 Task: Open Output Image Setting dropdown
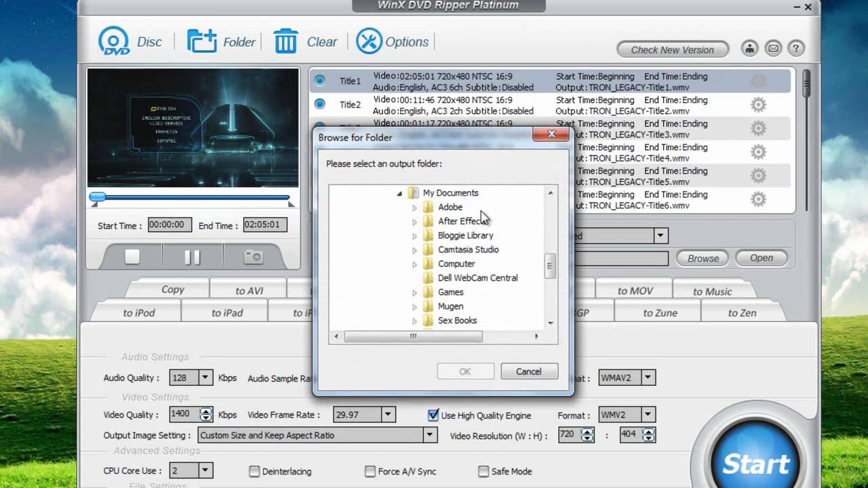430,435
